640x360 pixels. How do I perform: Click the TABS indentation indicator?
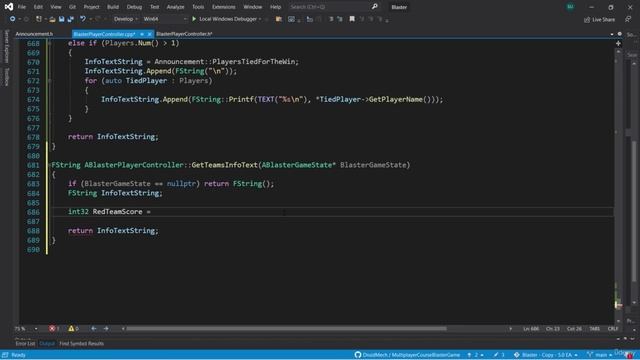pyautogui.click(x=595, y=329)
